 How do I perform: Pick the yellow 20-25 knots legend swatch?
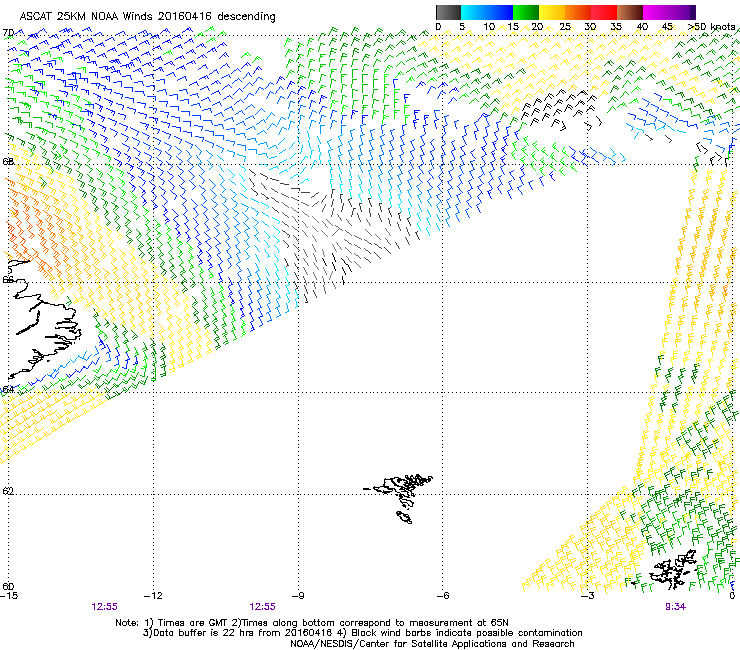(x=552, y=12)
